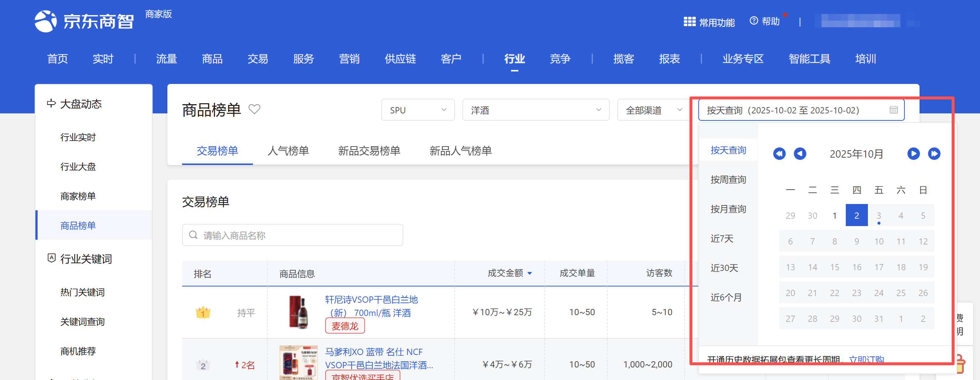Open 业务专区 in top navigation
980x380 pixels.
tap(743, 59)
